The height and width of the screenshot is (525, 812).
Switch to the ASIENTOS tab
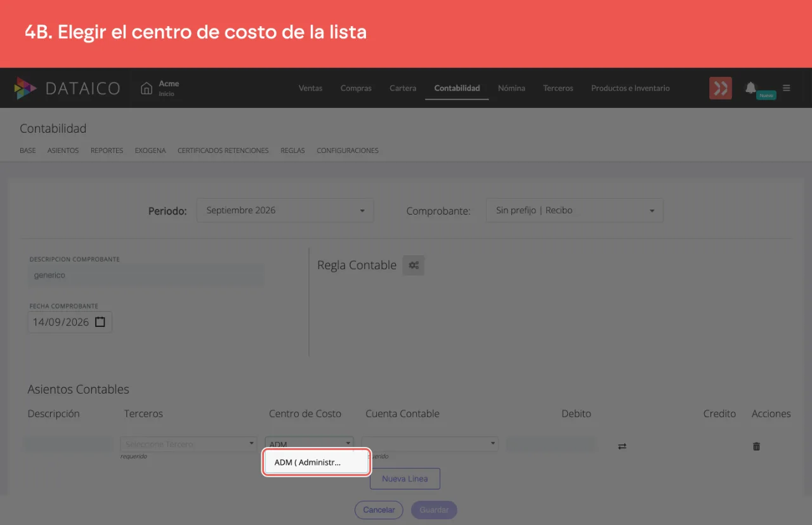click(63, 150)
